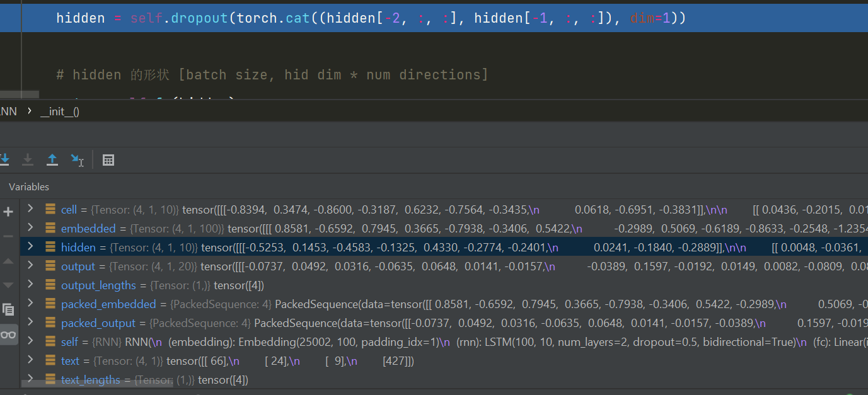This screenshot has width=868, height=395.
Task: Expand the text tensor variable
Action: (x=30, y=360)
